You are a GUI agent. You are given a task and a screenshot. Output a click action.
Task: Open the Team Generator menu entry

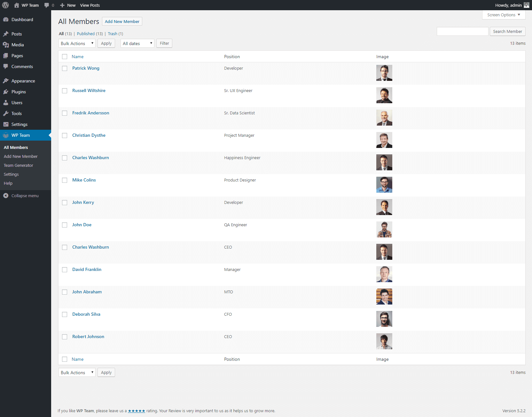pos(18,165)
